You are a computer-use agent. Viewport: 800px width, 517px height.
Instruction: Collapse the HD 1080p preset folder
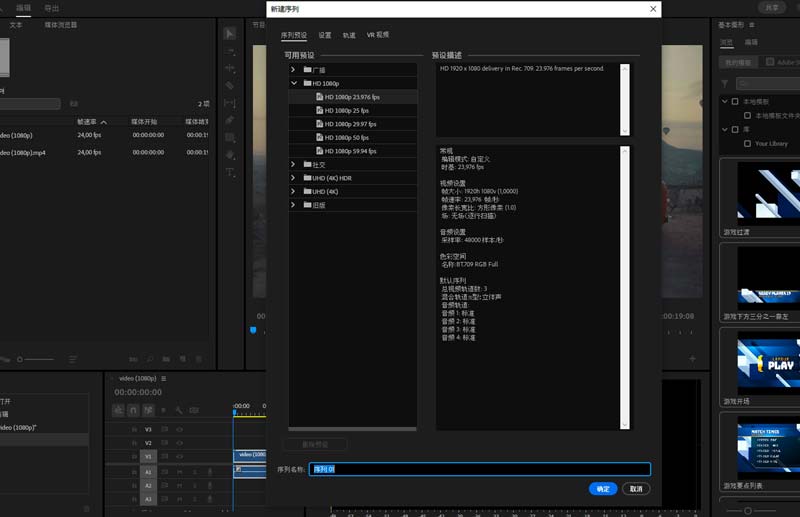[x=293, y=83]
